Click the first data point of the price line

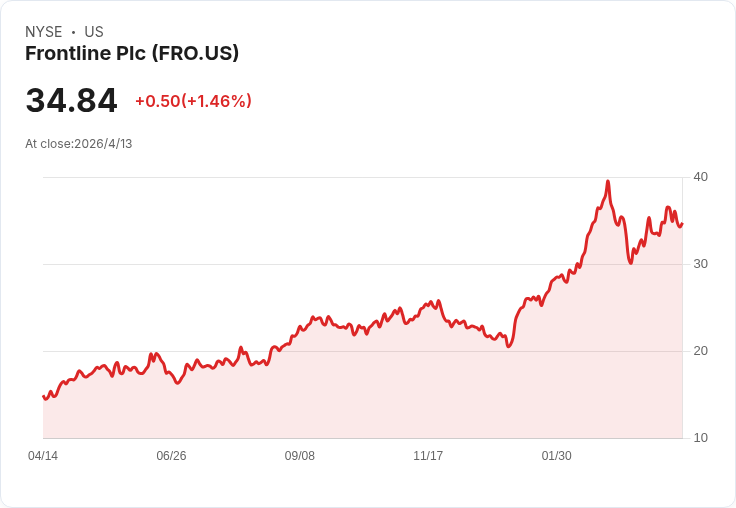click(x=43, y=396)
